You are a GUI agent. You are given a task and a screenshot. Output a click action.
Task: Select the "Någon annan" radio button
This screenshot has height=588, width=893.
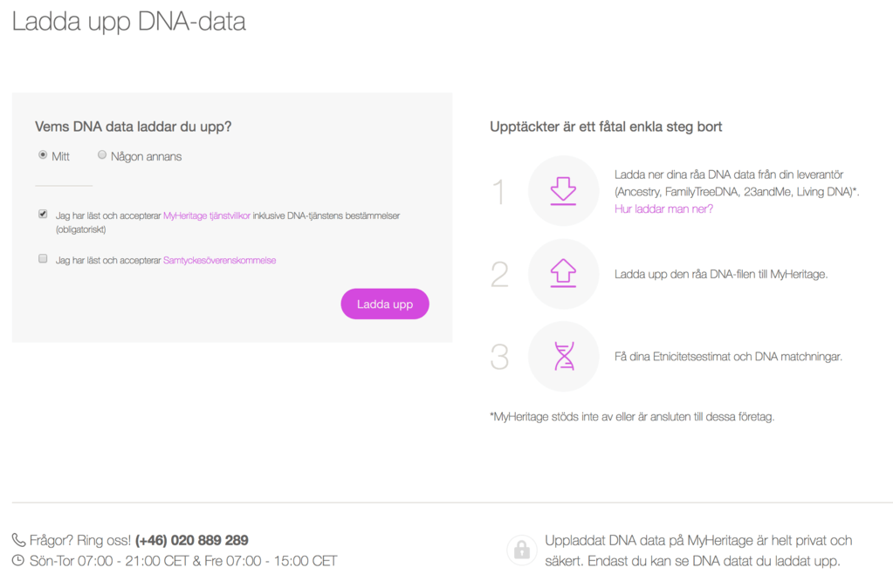[102, 155]
